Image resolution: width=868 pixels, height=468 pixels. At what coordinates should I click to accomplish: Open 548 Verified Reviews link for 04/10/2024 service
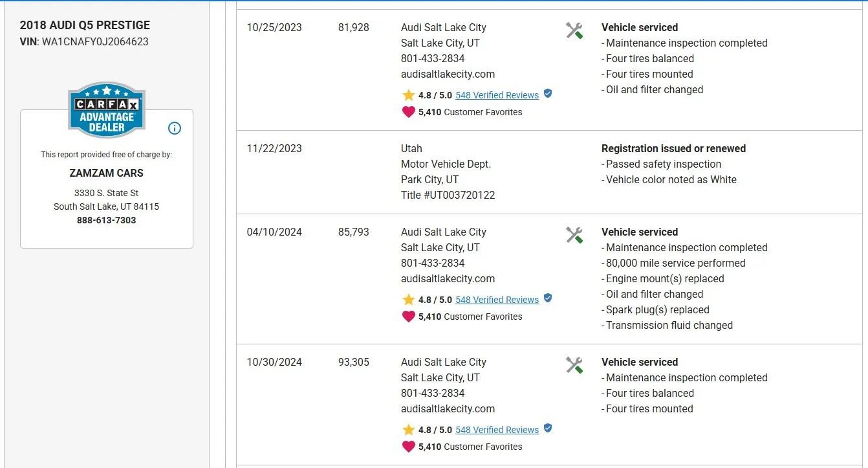(497, 300)
